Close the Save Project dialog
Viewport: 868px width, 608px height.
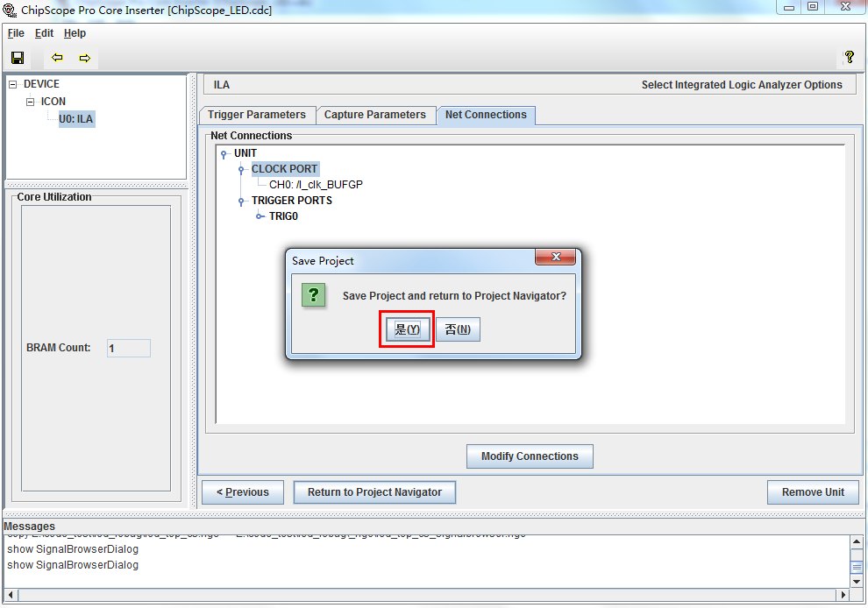[x=555, y=257]
